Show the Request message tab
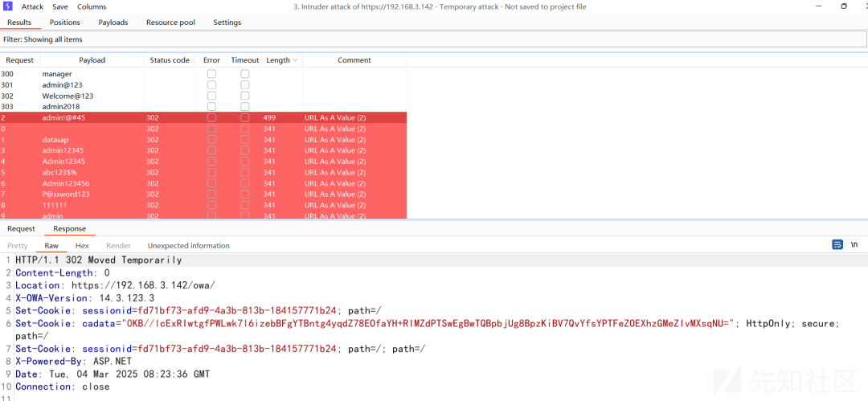 21,229
